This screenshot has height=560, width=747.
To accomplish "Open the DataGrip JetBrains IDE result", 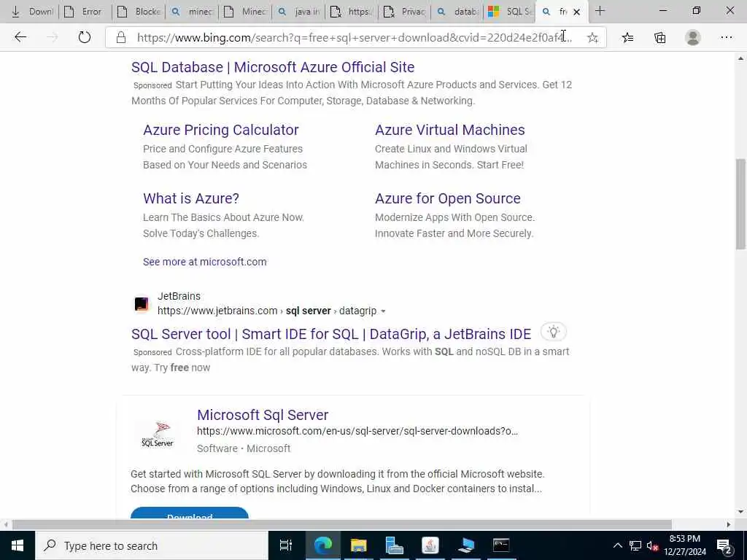I will pyautogui.click(x=331, y=334).
